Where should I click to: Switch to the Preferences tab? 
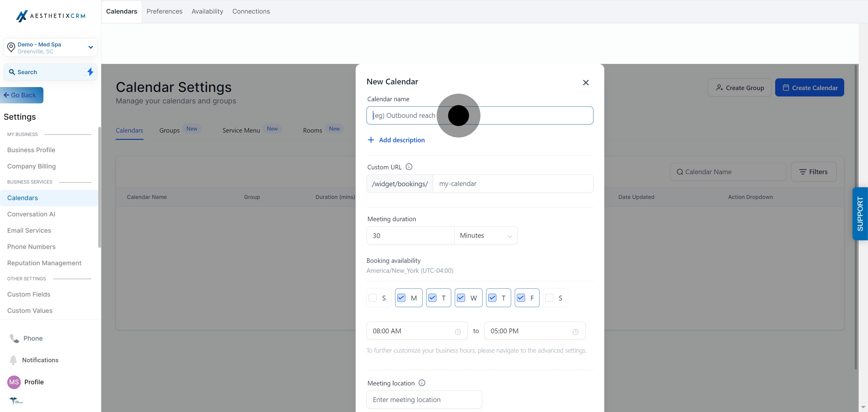tap(165, 11)
